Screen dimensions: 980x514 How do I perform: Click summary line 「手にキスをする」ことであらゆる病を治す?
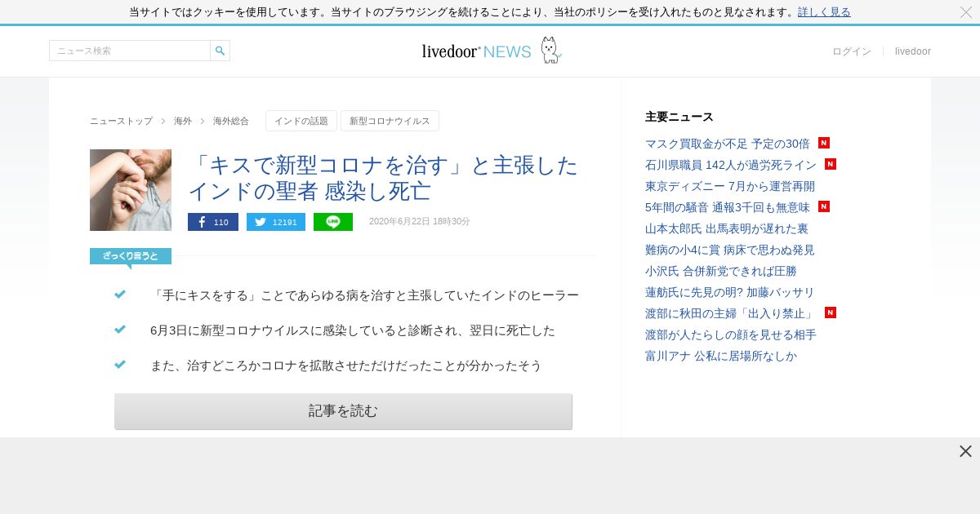point(364,295)
